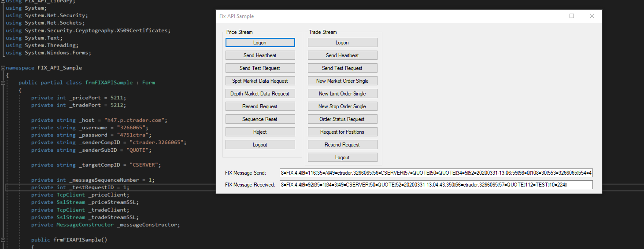Click the TcpClient _priceClient declaration
The height and width of the screenshot is (249, 644).
tap(80, 195)
